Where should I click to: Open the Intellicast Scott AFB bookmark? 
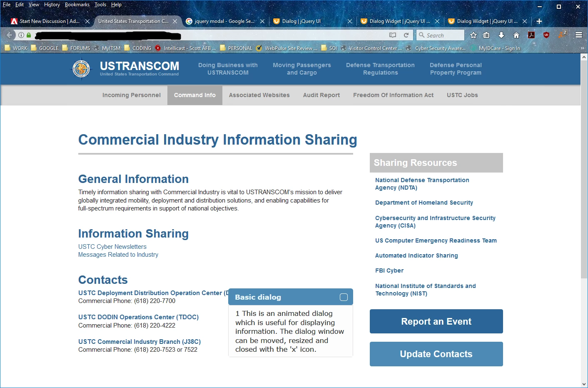pos(185,48)
